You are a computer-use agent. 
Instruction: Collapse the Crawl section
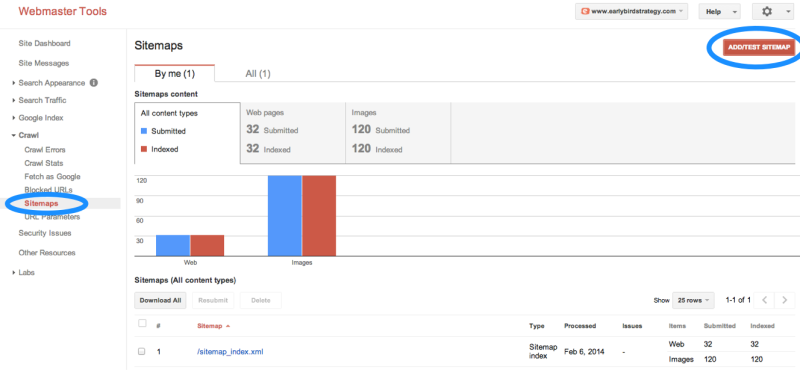[14, 135]
